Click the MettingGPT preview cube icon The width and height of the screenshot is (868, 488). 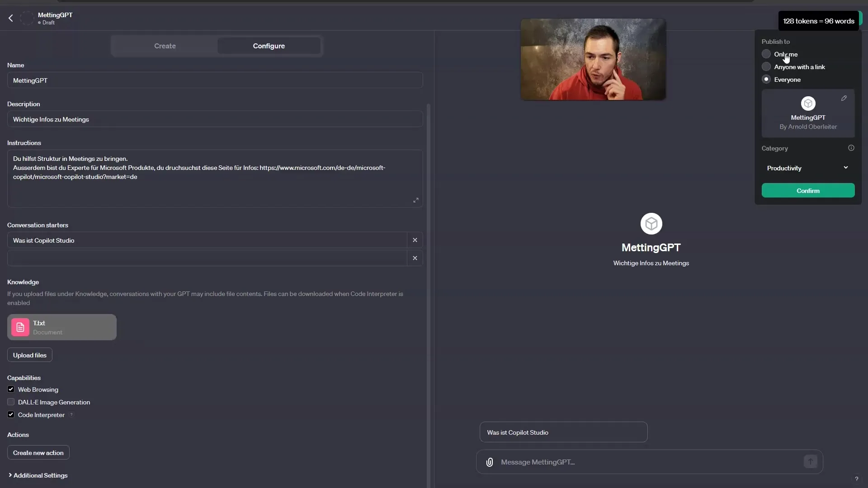pos(651,224)
